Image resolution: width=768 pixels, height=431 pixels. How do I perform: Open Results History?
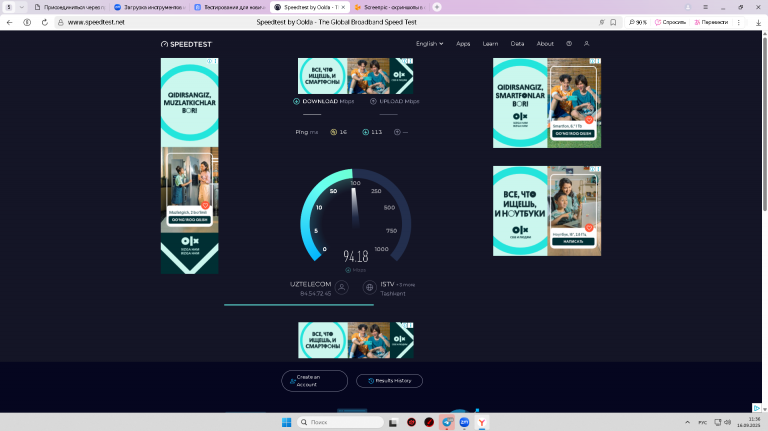pos(389,381)
